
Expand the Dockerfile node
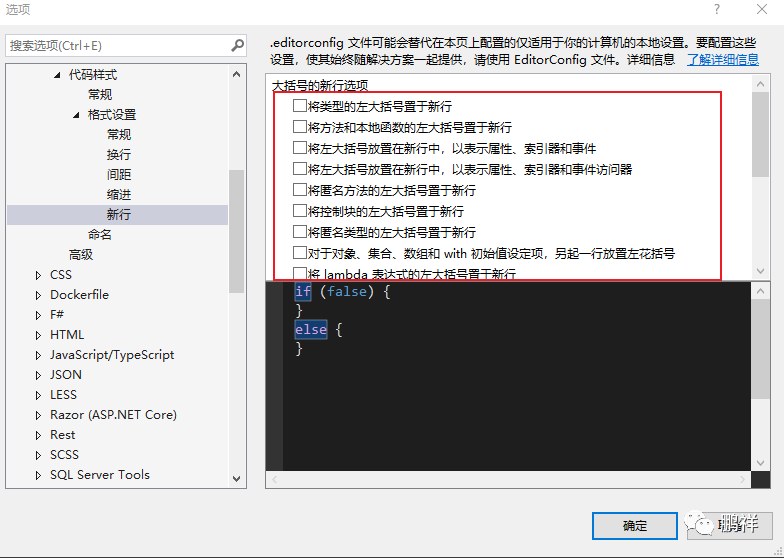(x=38, y=295)
